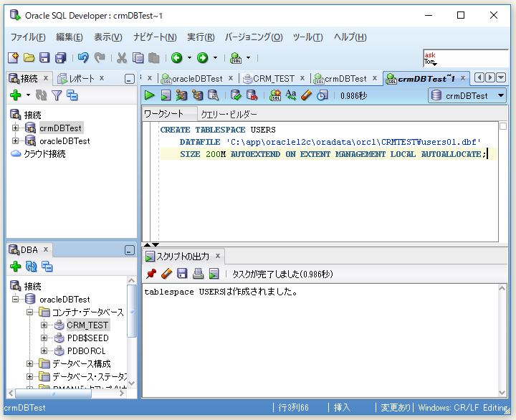The width and height of the screenshot is (516, 420).
Task: Click the Rollback icon
Action: coord(252,95)
